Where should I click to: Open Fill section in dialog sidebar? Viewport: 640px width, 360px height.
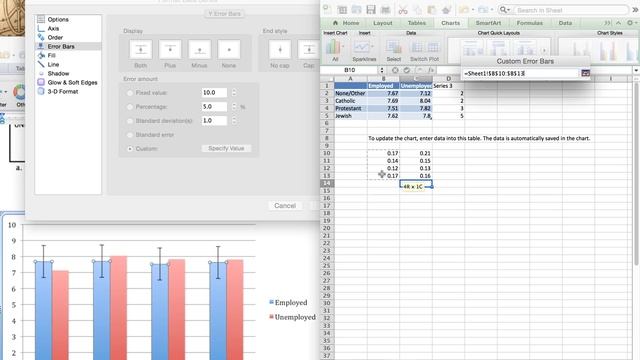pyautogui.click(x=51, y=55)
